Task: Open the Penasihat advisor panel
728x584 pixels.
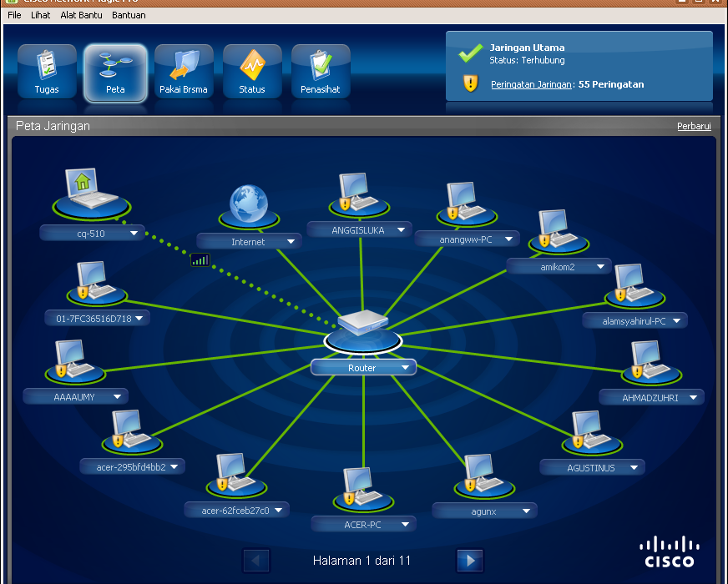Action: click(x=321, y=71)
